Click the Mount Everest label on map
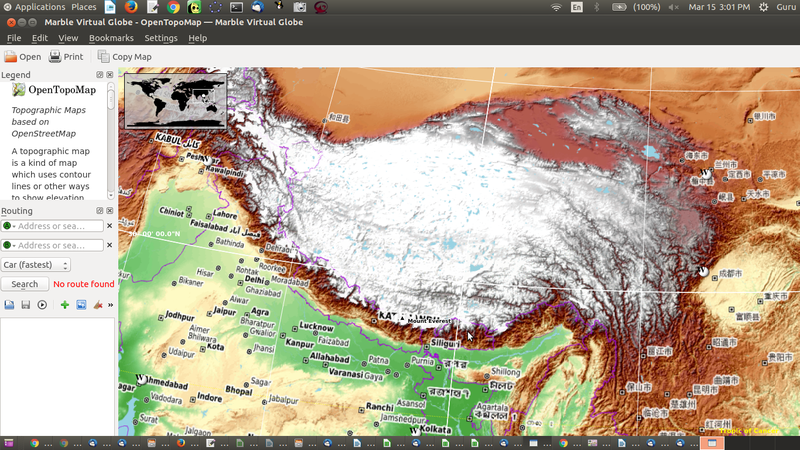 [430, 321]
